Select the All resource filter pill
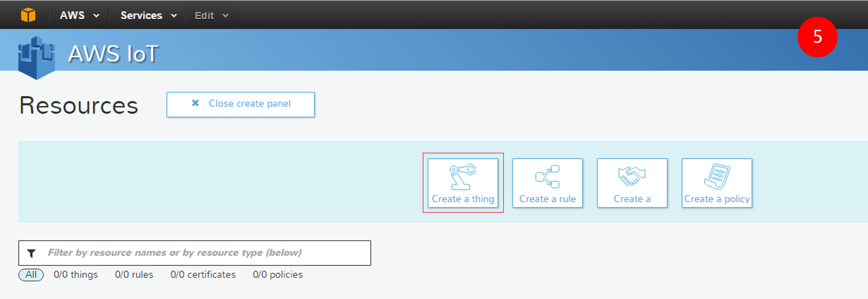Screen dimensions: 868x299 click(31, 275)
